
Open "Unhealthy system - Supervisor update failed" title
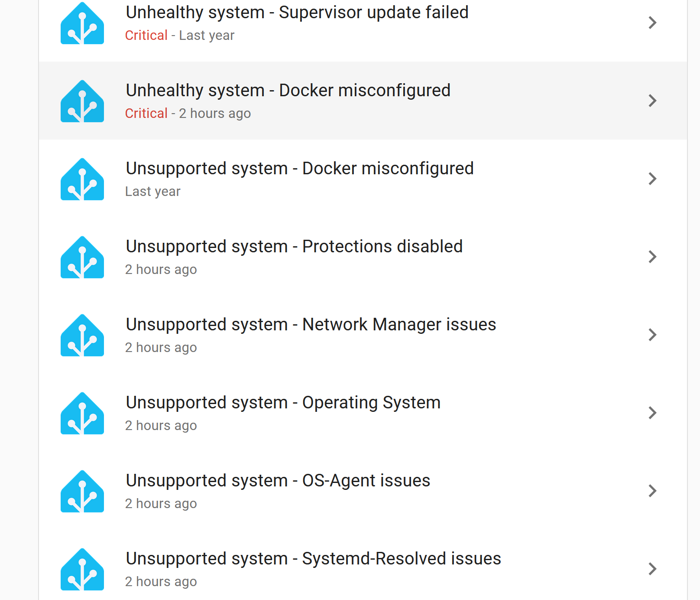point(297,13)
